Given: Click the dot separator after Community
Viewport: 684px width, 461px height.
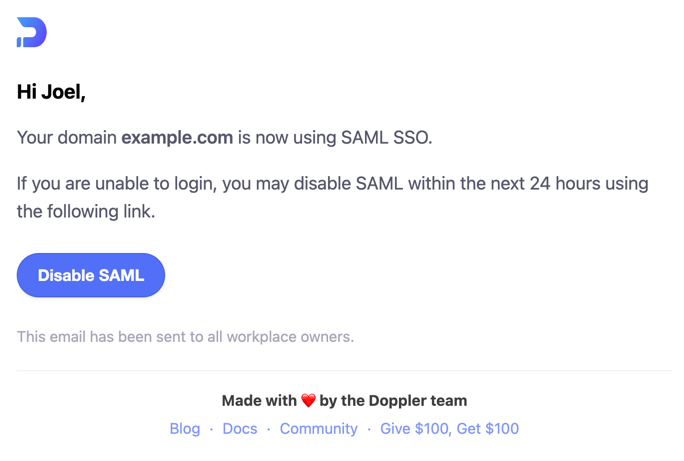Looking at the screenshot, I should [369, 429].
